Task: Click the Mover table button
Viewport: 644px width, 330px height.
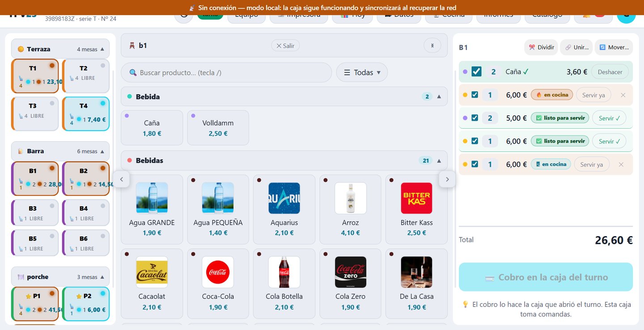Action: click(614, 47)
